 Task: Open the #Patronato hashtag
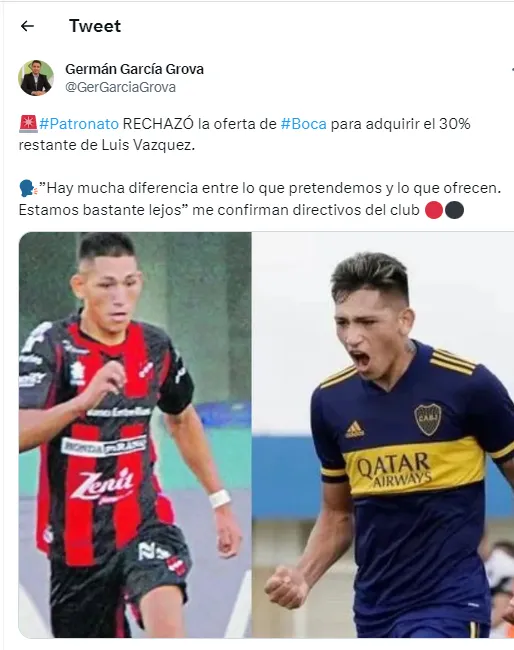[x=79, y=124]
